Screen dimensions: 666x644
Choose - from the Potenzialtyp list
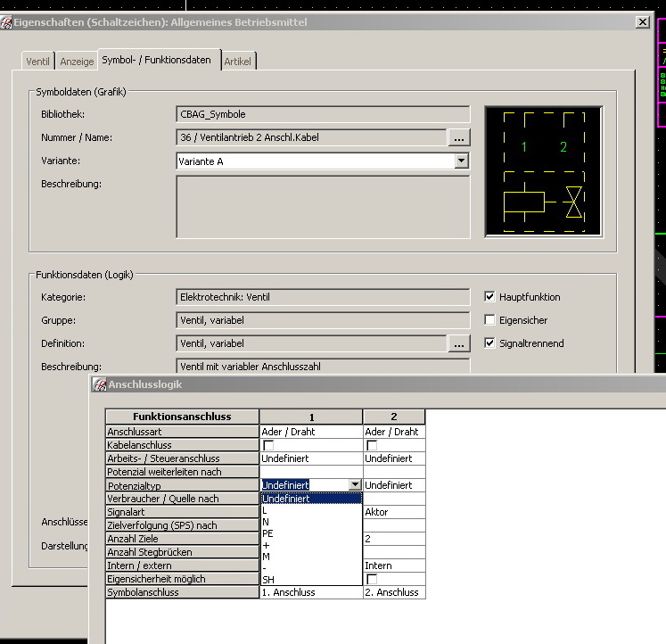[x=311, y=568]
